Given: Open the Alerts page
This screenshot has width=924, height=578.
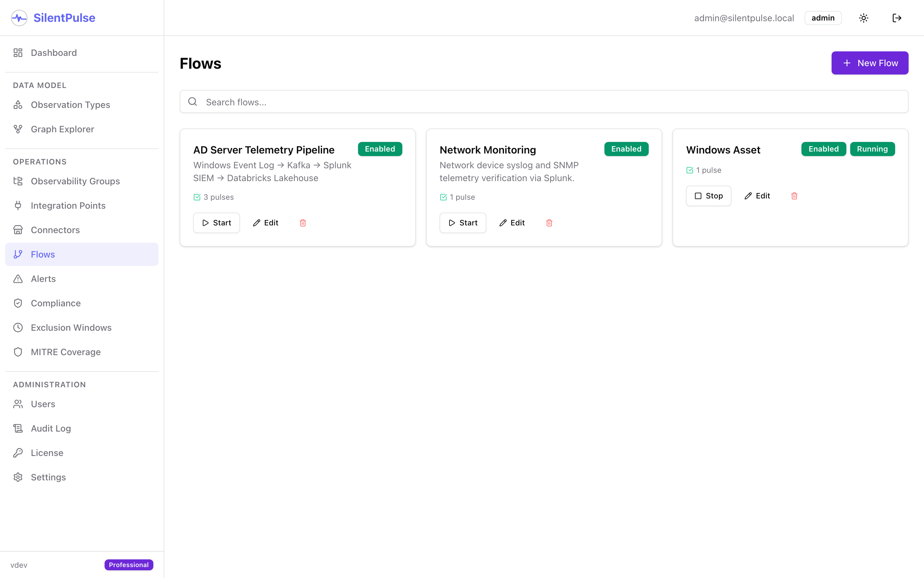Looking at the screenshot, I should 82,279.
